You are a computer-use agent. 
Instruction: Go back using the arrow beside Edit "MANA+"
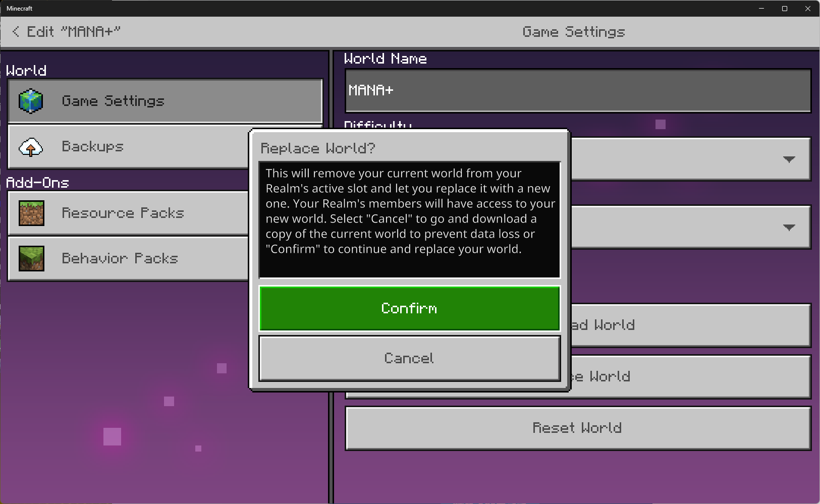(x=16, y=32)
